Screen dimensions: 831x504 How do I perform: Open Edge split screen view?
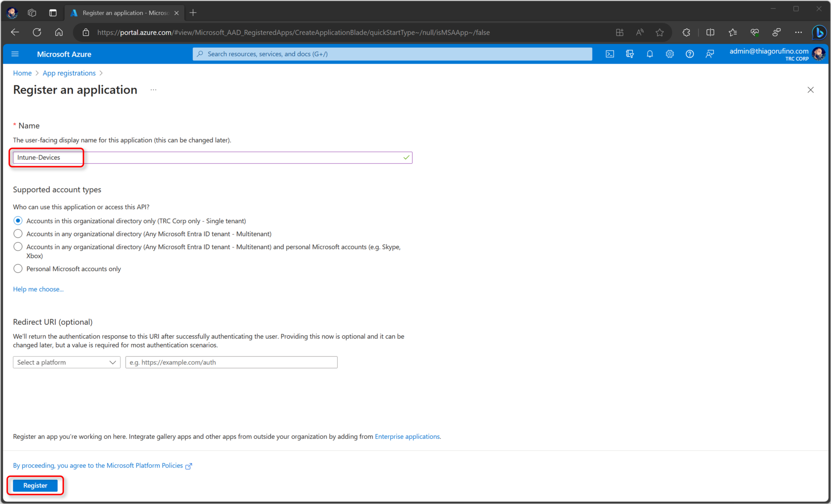pos(710,32)
